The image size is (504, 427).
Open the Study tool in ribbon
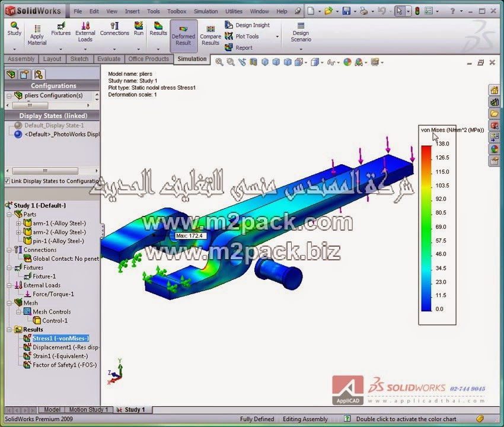(x=14, y=29)
